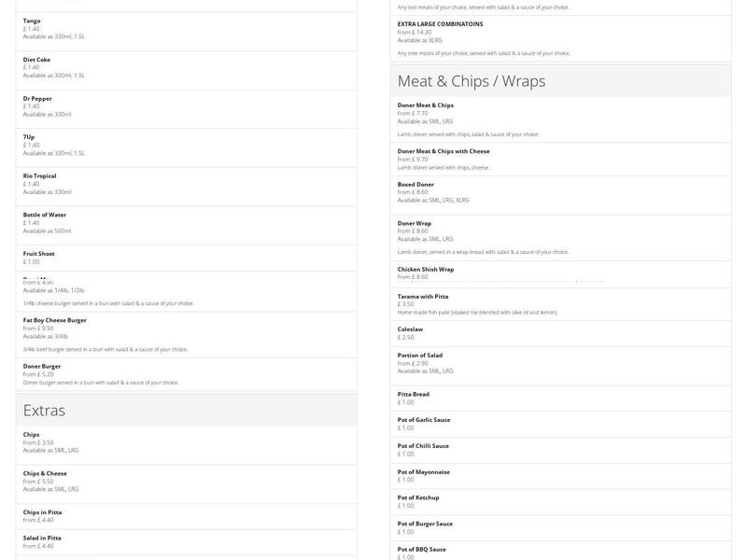Select Fat Boy Cheese Burger

pyautogui.click(x=55, y=320)
